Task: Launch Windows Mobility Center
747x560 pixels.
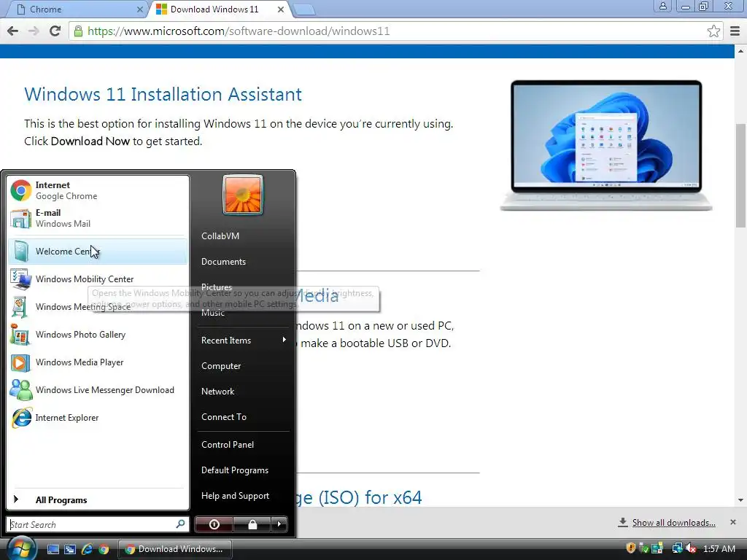Action: (98, 279)
